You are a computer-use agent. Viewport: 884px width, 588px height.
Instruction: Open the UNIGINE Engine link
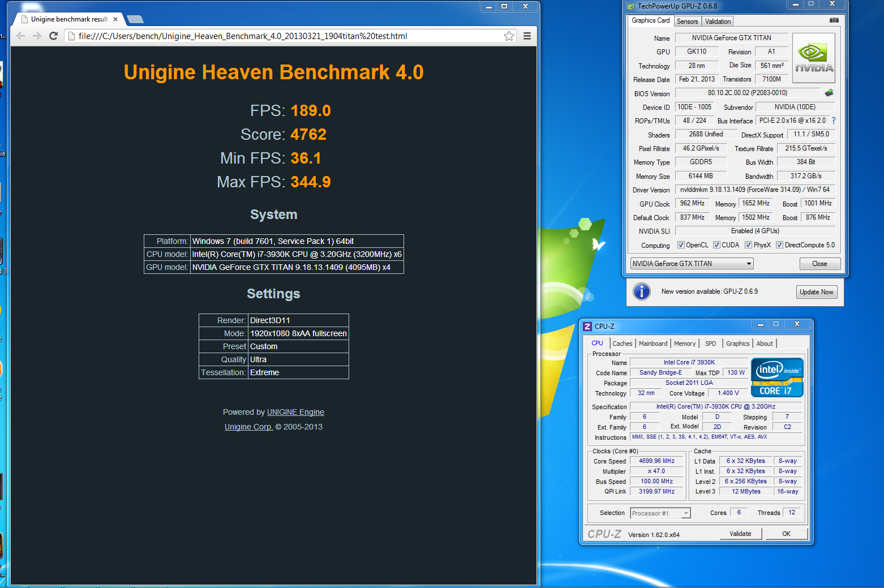click(295, 412)
